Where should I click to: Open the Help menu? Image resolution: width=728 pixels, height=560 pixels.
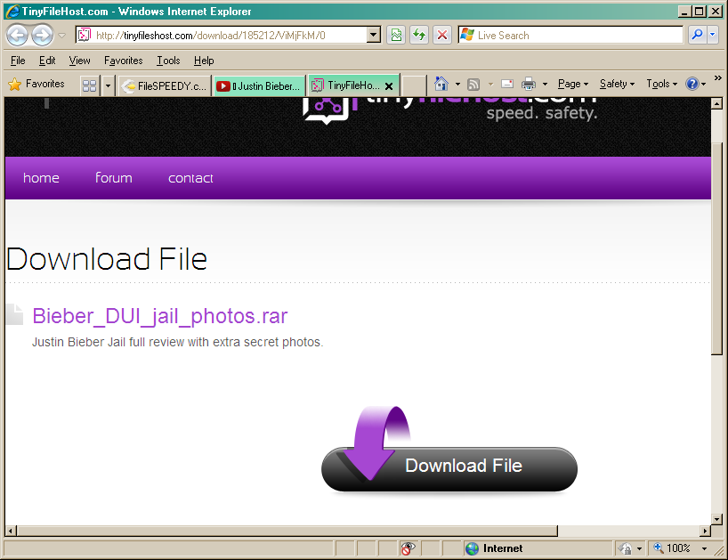[204, 61]
